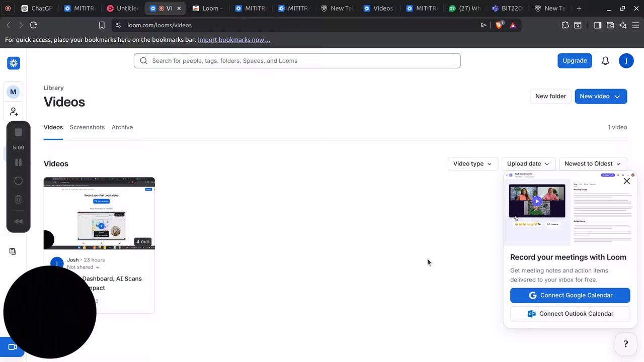The image size is (644, 362).
Task: Open the J account avatar menu
Action: [626, 61]
